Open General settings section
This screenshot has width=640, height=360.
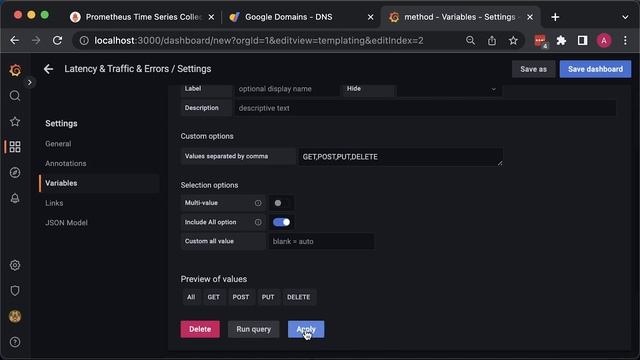pos(58,144)
